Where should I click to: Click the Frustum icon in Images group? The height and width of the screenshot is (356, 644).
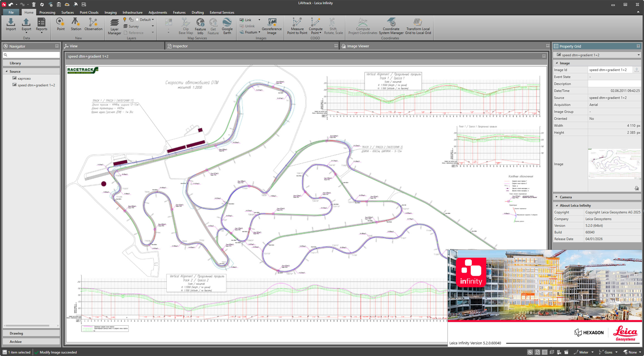tap(242, 32)
